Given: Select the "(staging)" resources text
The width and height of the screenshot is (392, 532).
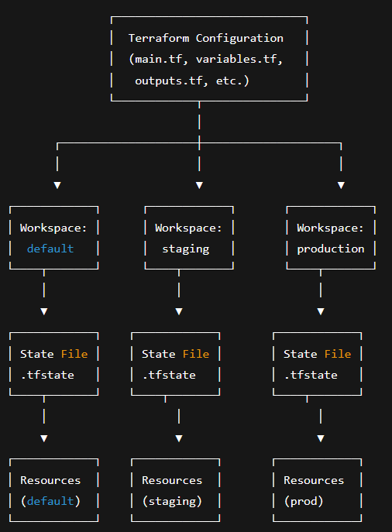Looking at the screenshot, I should pyautogui.click(x=172, y=502).
